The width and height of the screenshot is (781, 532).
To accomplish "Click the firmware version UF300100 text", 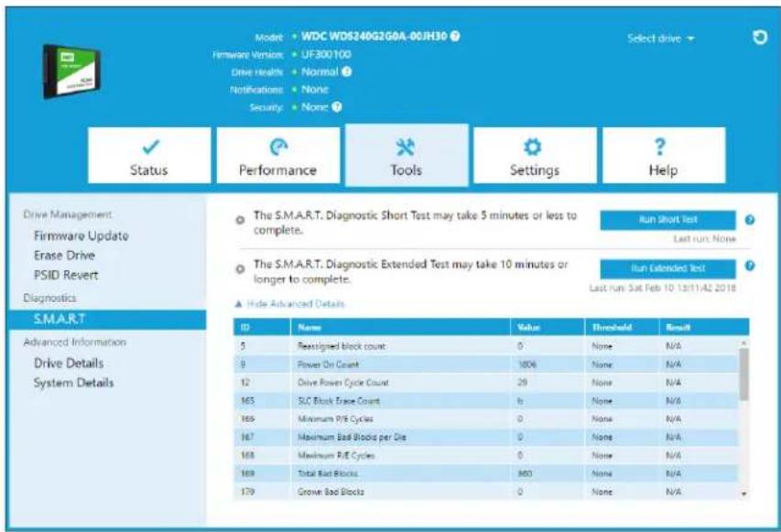I will (x=326, y=54).
